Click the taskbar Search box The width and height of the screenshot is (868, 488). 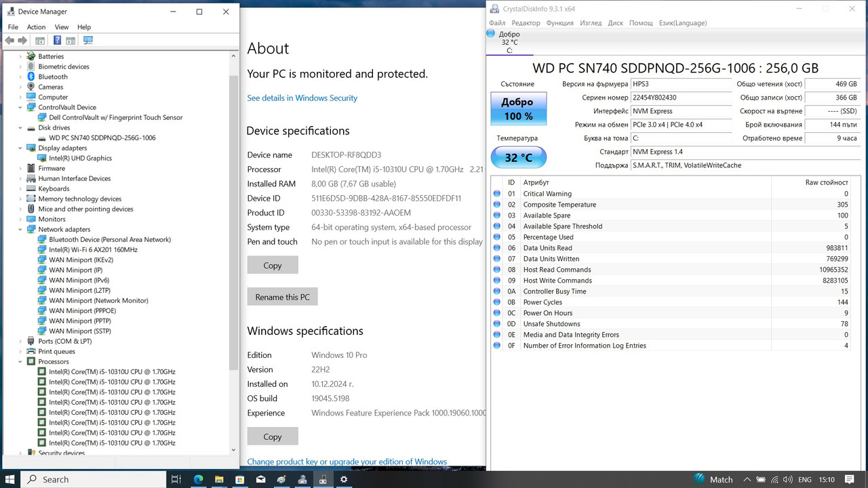click(94, 479)
